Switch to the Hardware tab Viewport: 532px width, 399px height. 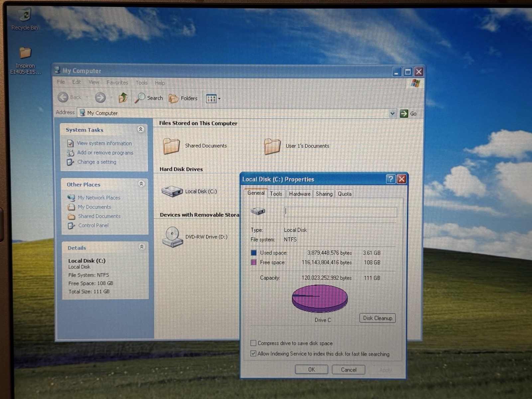click(x=300, y=194)
